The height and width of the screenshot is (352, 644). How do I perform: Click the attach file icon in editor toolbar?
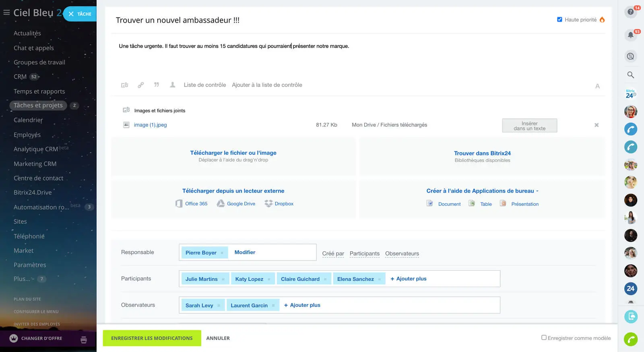[x=125, y=85]
